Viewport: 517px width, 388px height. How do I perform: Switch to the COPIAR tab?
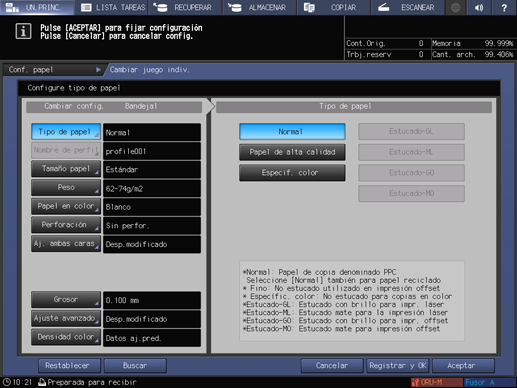pyautogui.click(x=333, y=7)
